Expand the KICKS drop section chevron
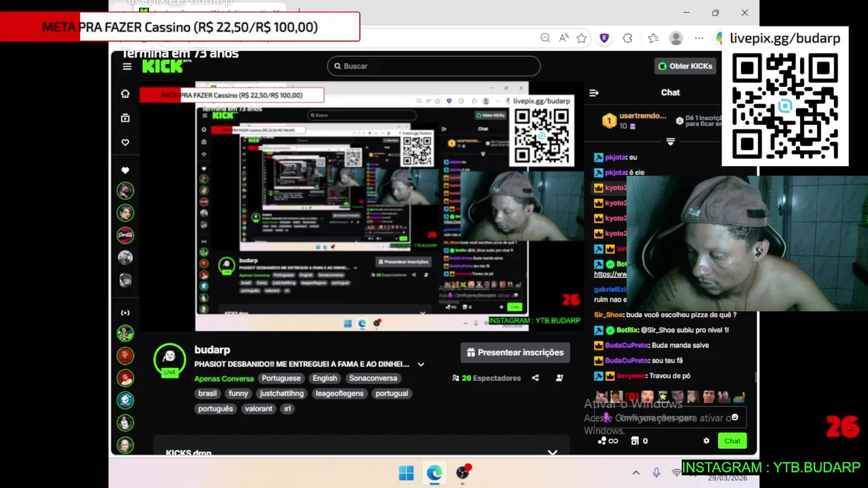 pos(553,453)
